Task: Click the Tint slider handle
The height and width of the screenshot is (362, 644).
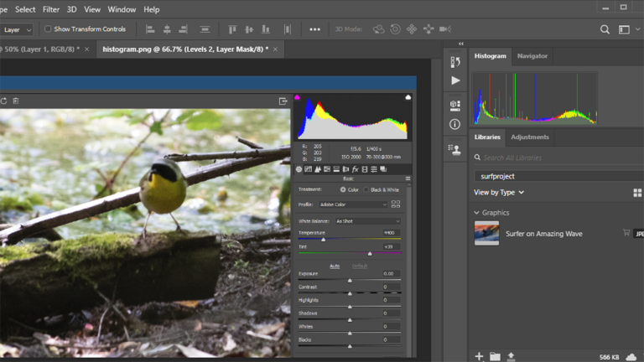Action: (370, 254)
